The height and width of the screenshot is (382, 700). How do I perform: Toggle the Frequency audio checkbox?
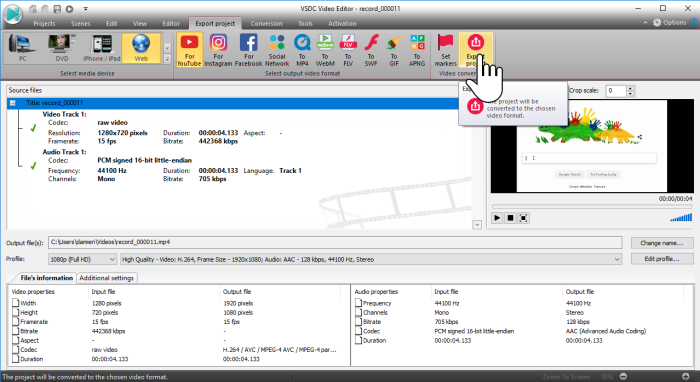358,303
